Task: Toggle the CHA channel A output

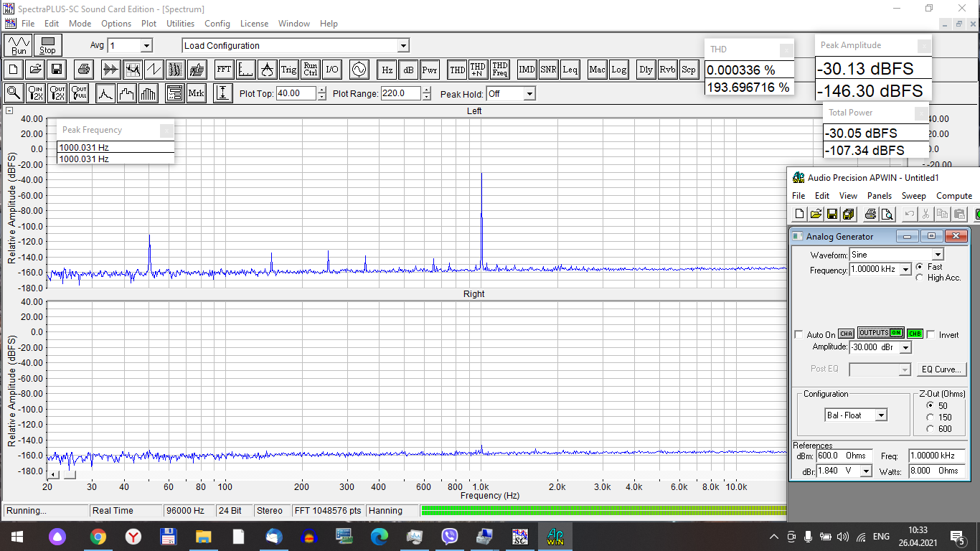Action: coord(847,334)
